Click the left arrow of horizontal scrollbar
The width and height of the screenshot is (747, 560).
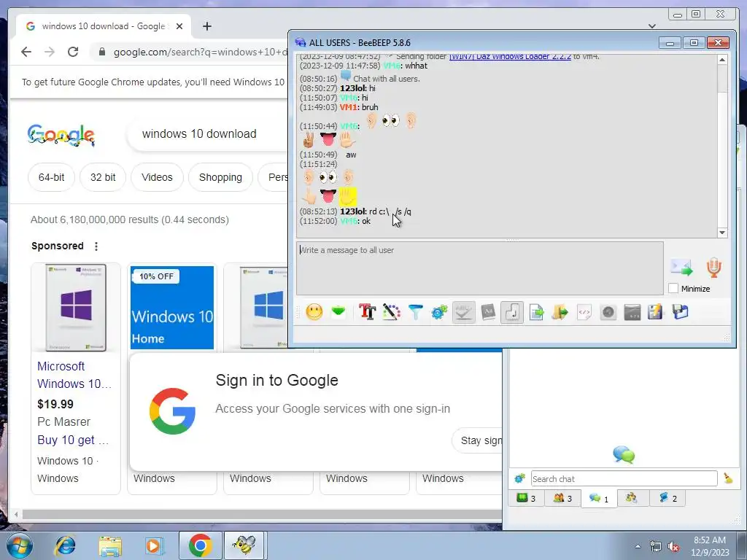16,514
